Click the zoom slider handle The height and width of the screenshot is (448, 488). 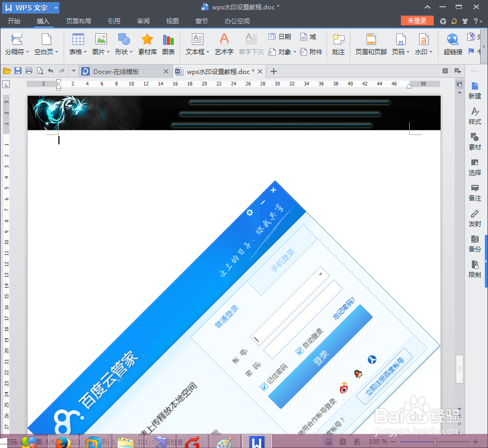(x=435, y=441)
